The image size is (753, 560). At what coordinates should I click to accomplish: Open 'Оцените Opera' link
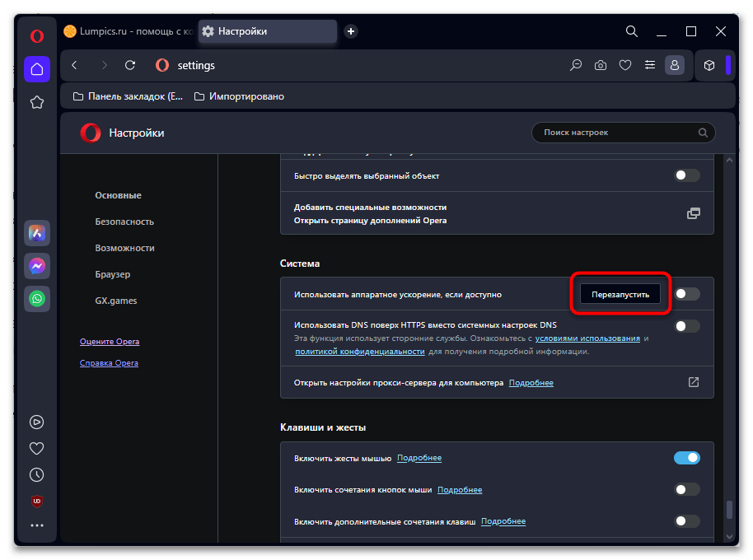pyautogui.click(x=110, y=342)
